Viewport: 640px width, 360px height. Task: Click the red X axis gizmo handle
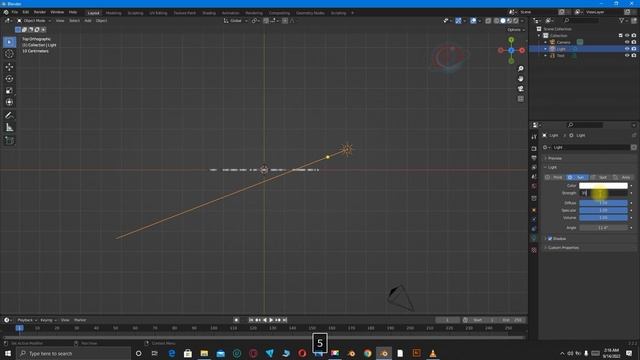(522, 50)
